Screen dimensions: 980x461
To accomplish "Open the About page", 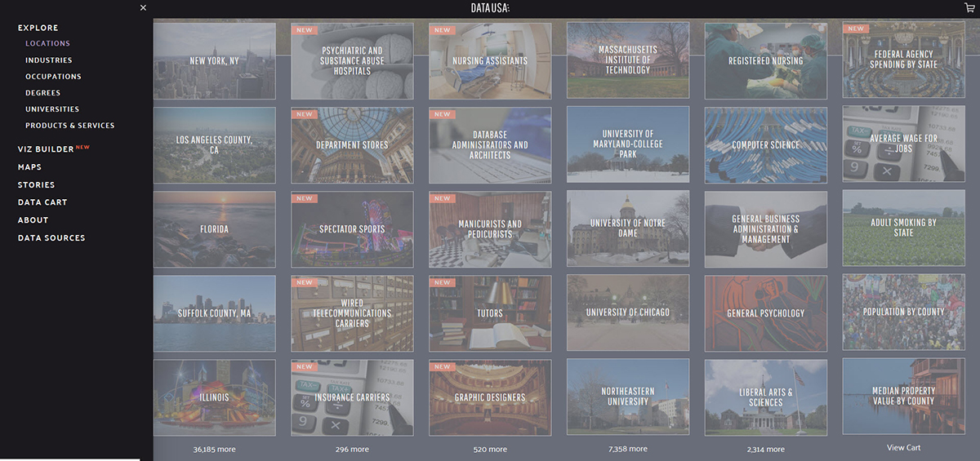I will pos(33,220).
